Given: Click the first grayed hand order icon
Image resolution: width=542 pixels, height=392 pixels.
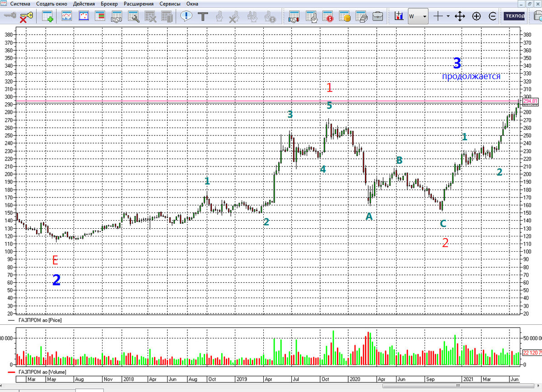Looking at the screenshot, I should click(219, 17).
